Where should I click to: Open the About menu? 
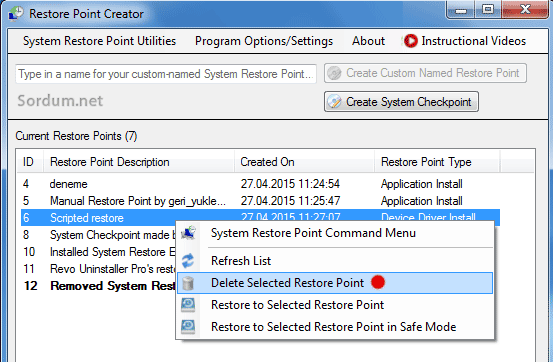tap(368, 41)
